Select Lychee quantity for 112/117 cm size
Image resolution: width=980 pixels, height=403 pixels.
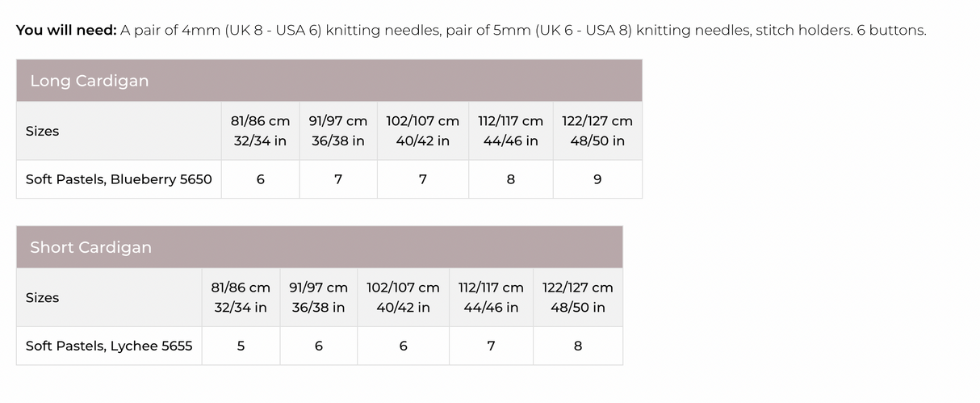pyautogui.click(x=491, y=346)
